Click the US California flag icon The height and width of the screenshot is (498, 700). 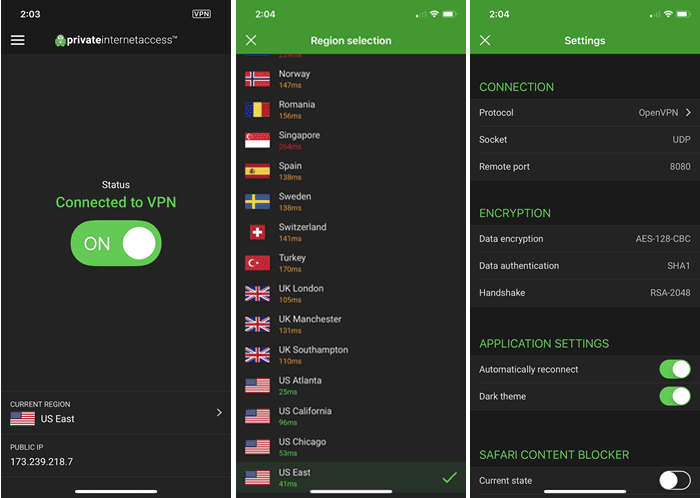[258, 416]
